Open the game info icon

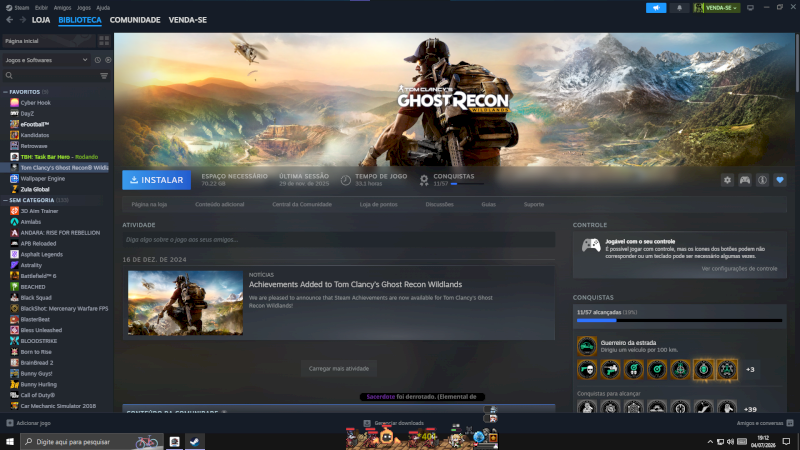[762, 180]
